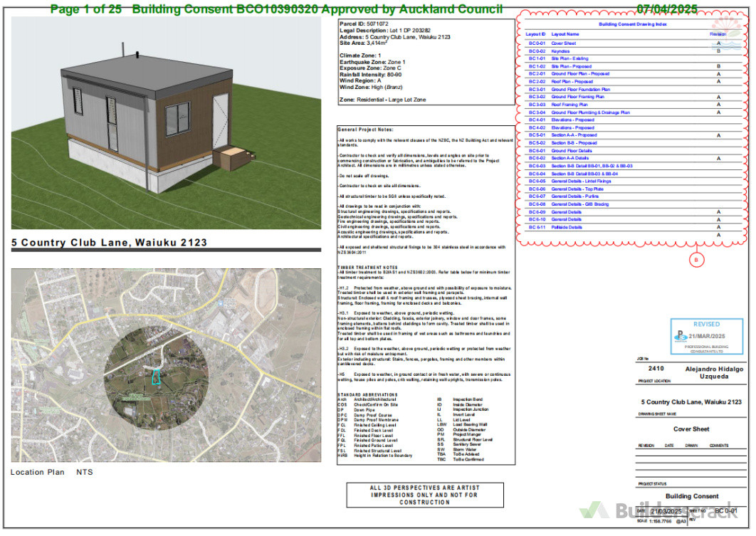Image resolution: width=756 pixels, height=536 pixels.
Task: Jump to Ground Floor Foundation Plan
Action: pos(580,90)
